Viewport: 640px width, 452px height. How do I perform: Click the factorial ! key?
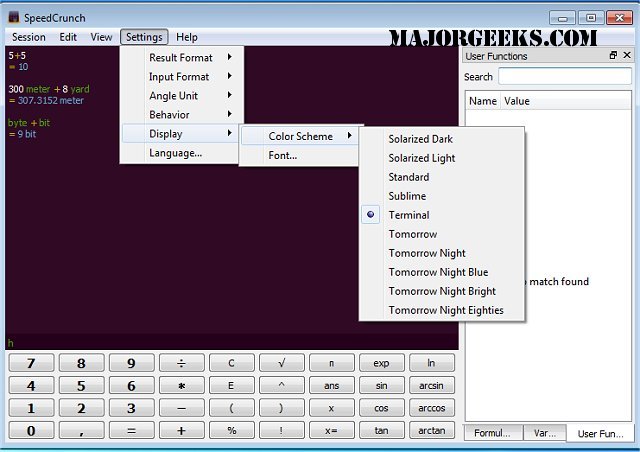[282, 430]
